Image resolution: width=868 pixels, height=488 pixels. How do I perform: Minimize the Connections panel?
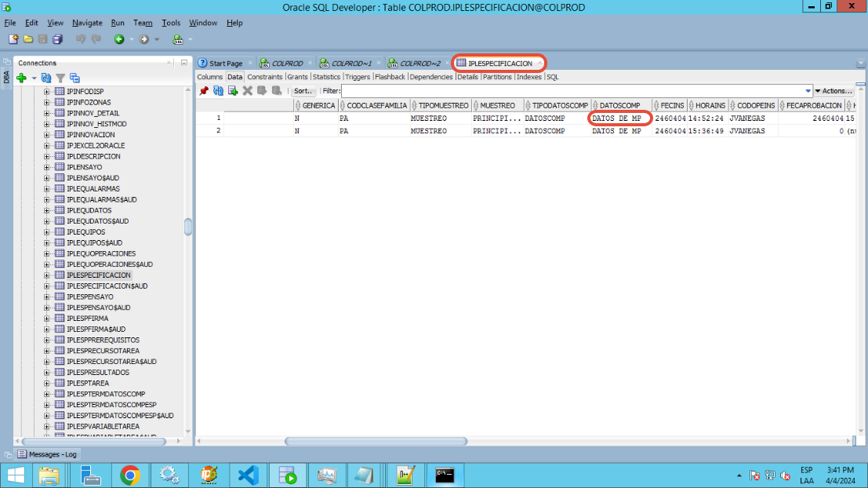[184, 63]
